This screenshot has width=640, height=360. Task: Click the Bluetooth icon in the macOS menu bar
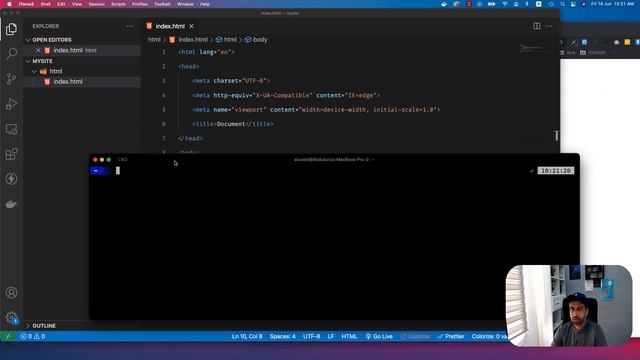click(x=527, y=4)
